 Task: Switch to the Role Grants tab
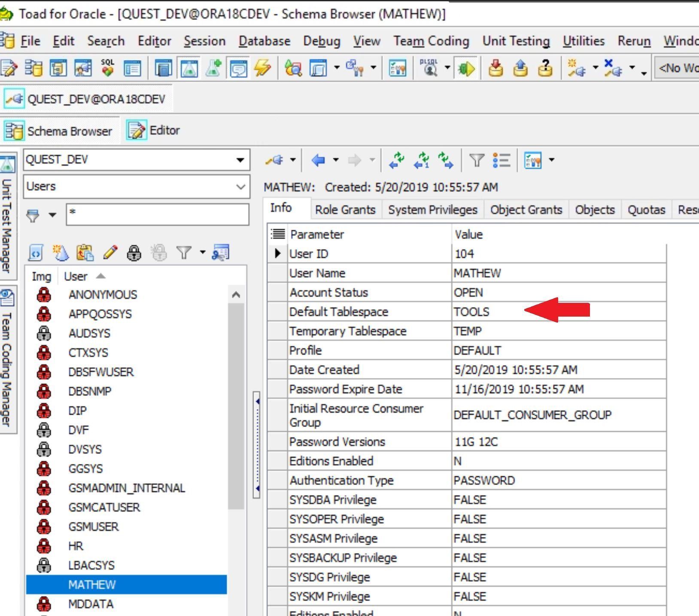(x=345, y=210)
